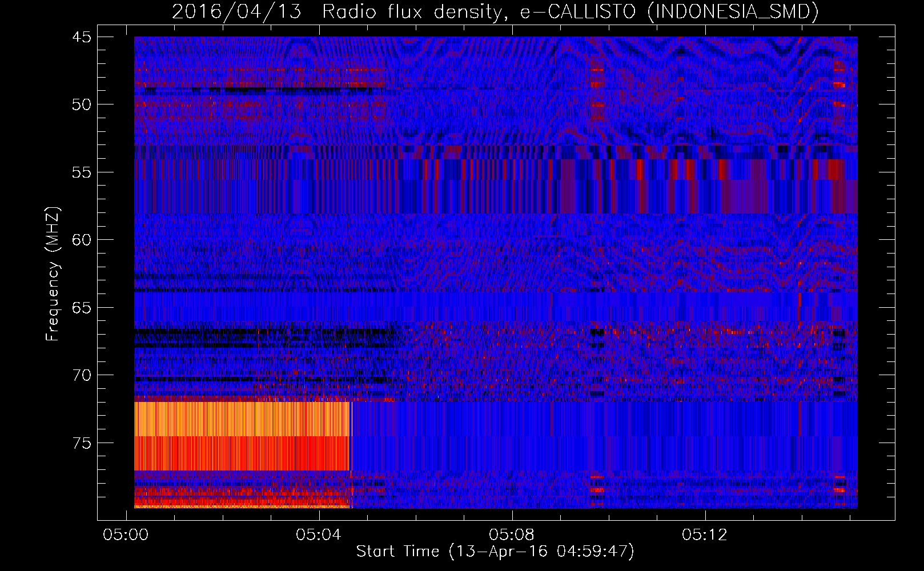Click the '75' frequency tick label
924x571 pixels.
pos(82,443)
